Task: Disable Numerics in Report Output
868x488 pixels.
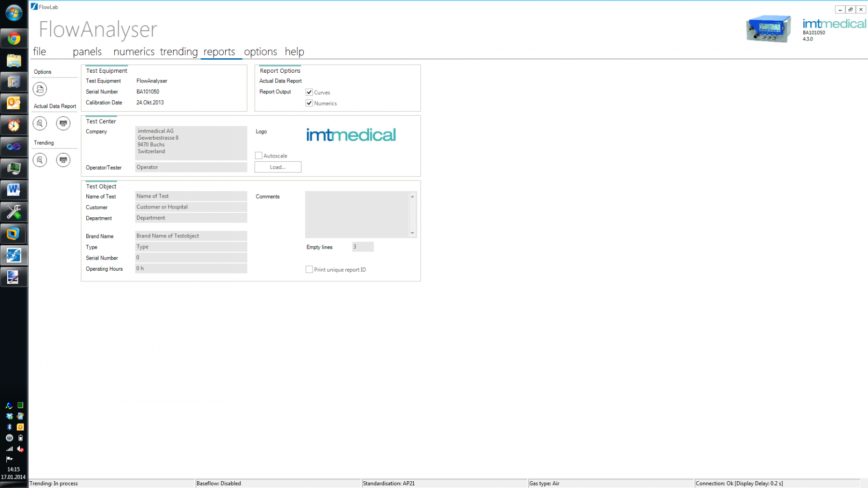Action: [x=309, y=103]
